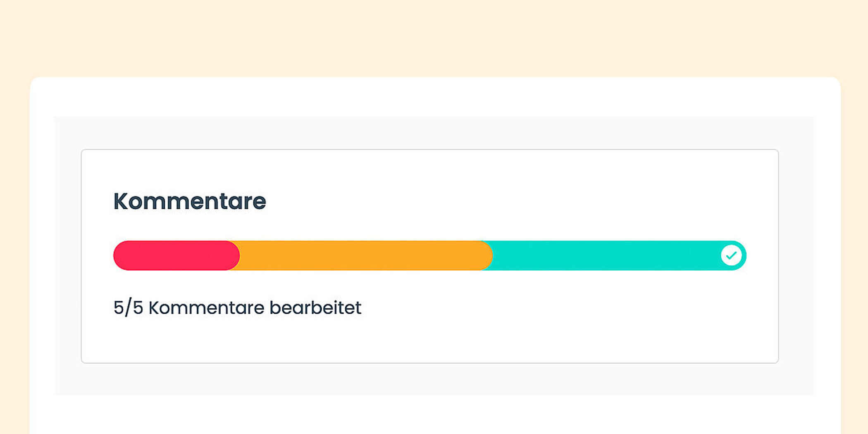Click light gray panel area below the card
This screenshot has height=434, width=868.
(x=430, y=379)
